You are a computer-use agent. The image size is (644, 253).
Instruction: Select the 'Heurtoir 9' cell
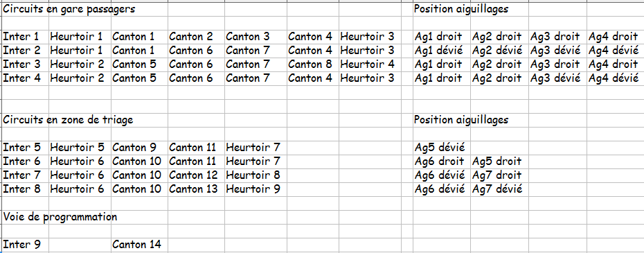pos(253,189)
